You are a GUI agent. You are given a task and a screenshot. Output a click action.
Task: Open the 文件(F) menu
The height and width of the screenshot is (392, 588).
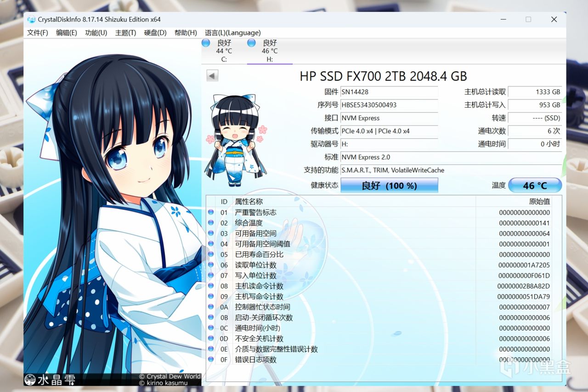pos(38,33)
